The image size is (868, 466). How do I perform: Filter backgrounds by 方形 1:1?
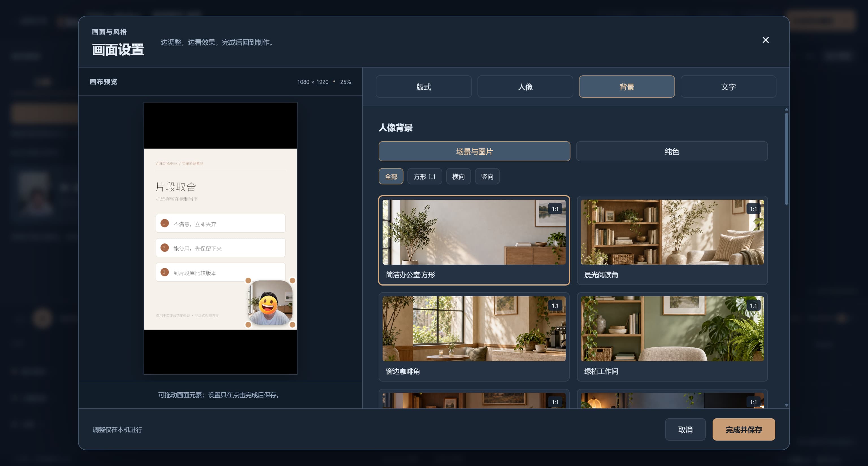pos(425,177)
